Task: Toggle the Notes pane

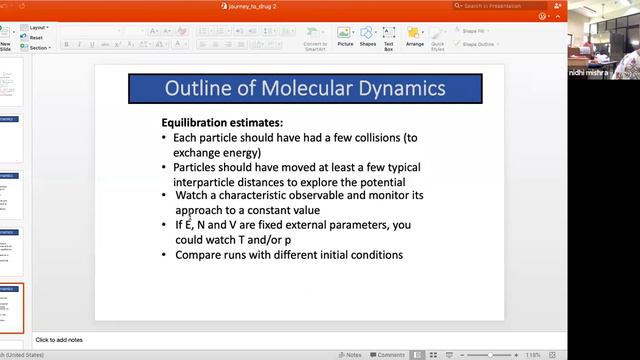Action: click(350, 355)
